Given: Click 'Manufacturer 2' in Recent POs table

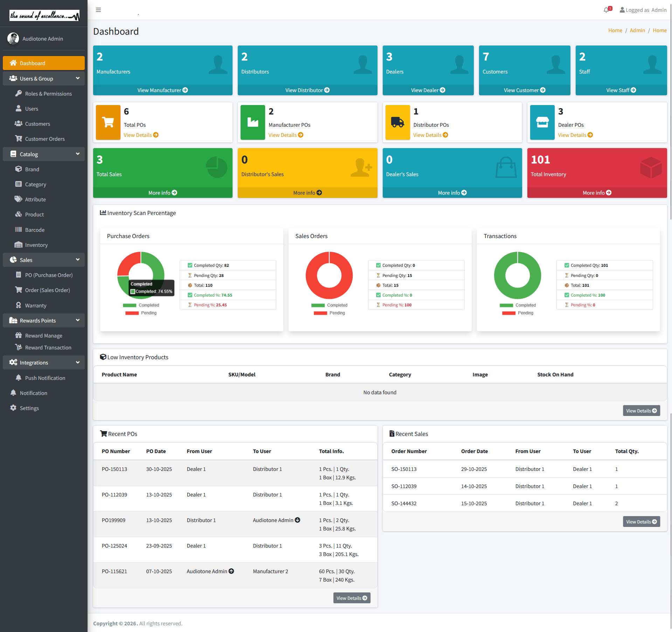Looking at the screenshot, I should (x=270, y=571).
